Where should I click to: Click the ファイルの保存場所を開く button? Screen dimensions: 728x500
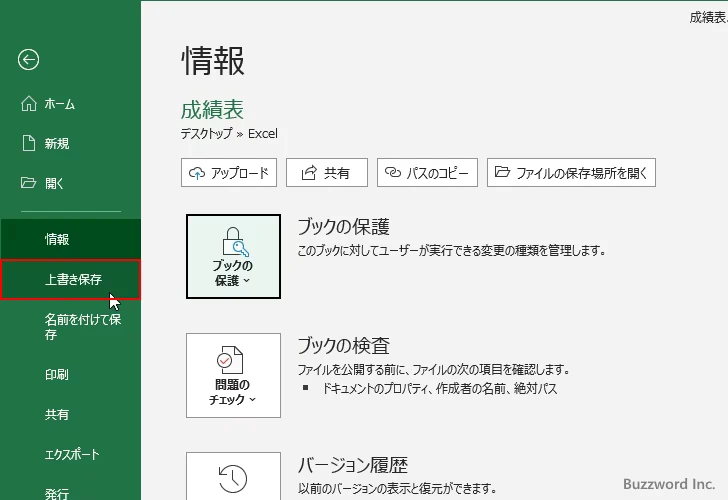click(x=572, y=173)
